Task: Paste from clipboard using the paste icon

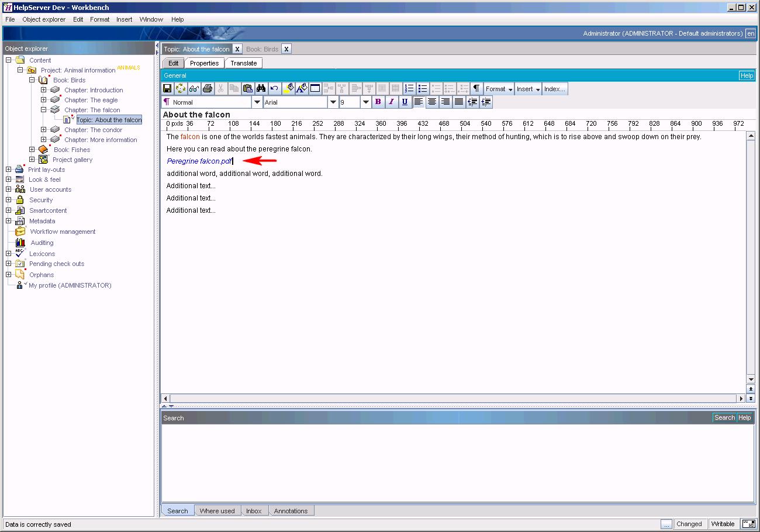Action: 248,89
